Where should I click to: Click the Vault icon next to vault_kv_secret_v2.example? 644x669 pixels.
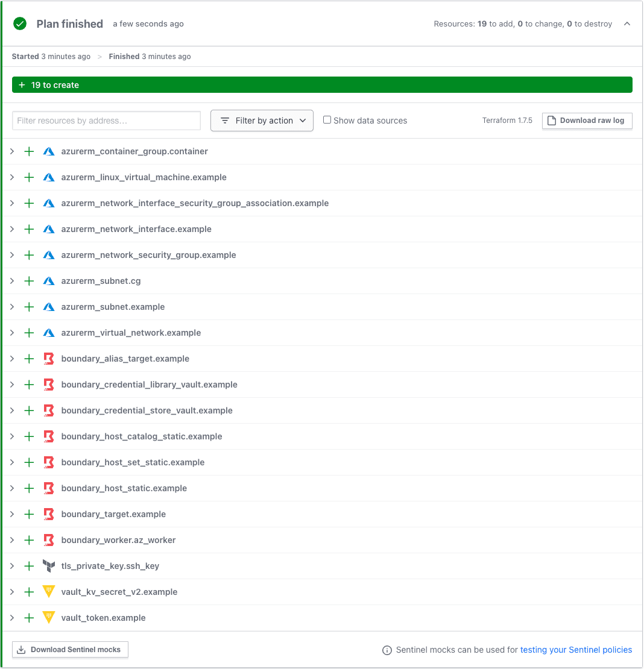[49, 592]
